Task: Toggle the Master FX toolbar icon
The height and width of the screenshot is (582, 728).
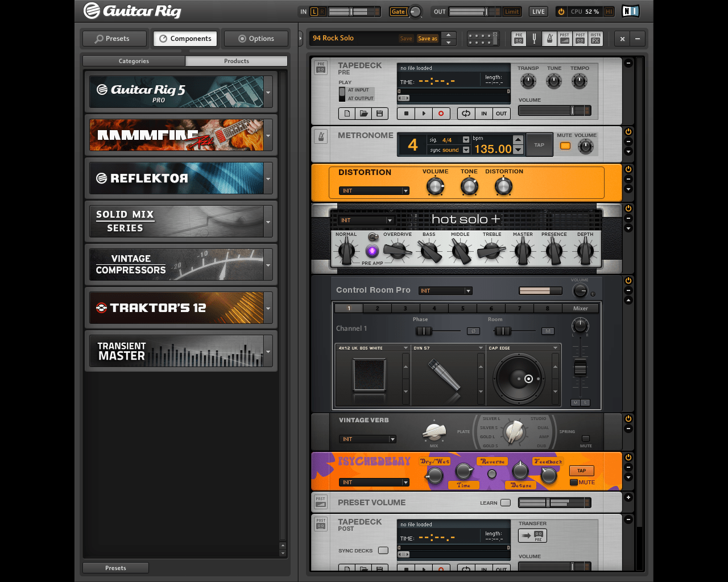Action: pos(595,39)
